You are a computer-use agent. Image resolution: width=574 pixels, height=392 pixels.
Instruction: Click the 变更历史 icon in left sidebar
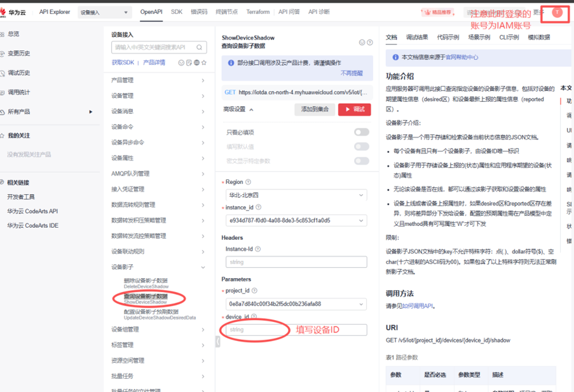(2, 53)
